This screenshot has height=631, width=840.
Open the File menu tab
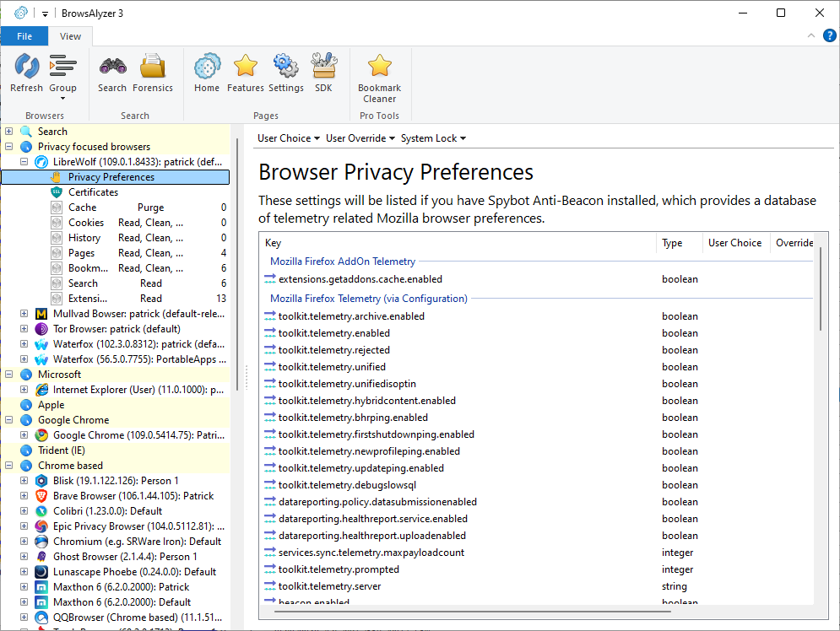click(x=24, y=36)
